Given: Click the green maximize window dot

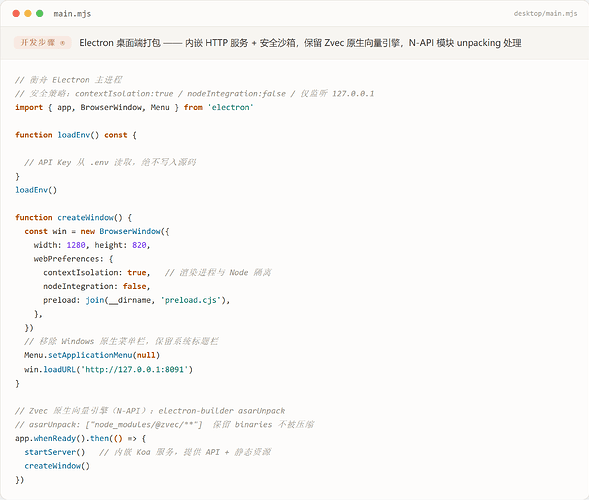Looking at the screenshot, I should pos(39,14).
